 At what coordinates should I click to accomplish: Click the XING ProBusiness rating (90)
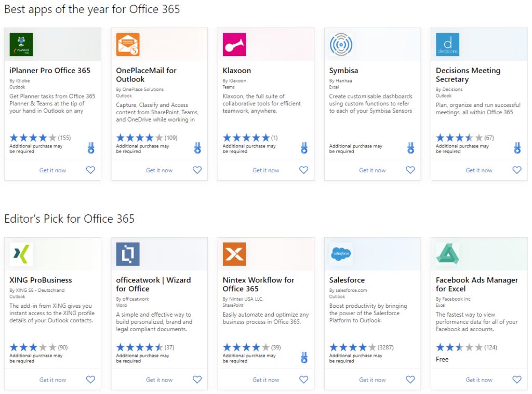point(38,347)
